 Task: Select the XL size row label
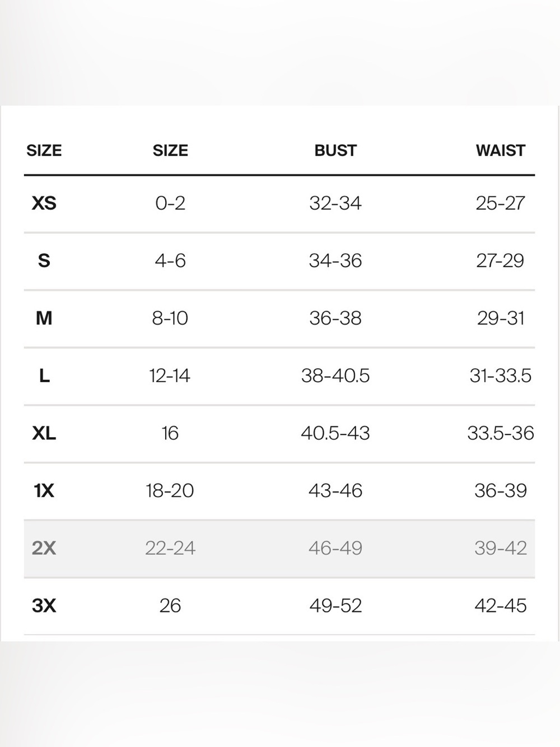point(44,433)
